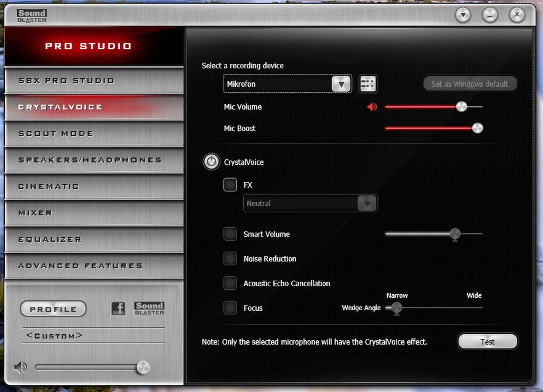Screen dimensions: 543x392
Task: Click the Sound Blaster logo beside Facebook icon
Action: pos(149,308)
